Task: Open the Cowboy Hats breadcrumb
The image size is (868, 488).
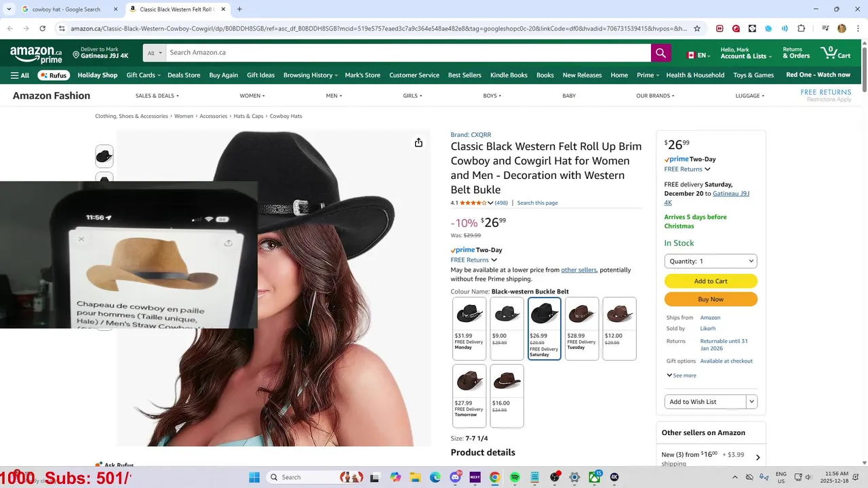Action: pyautogui.click(x=285, y=116)
